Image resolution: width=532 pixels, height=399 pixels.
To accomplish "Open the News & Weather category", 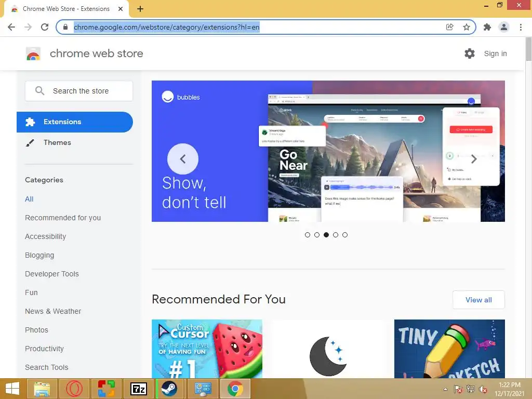I will tap(53, 311).
